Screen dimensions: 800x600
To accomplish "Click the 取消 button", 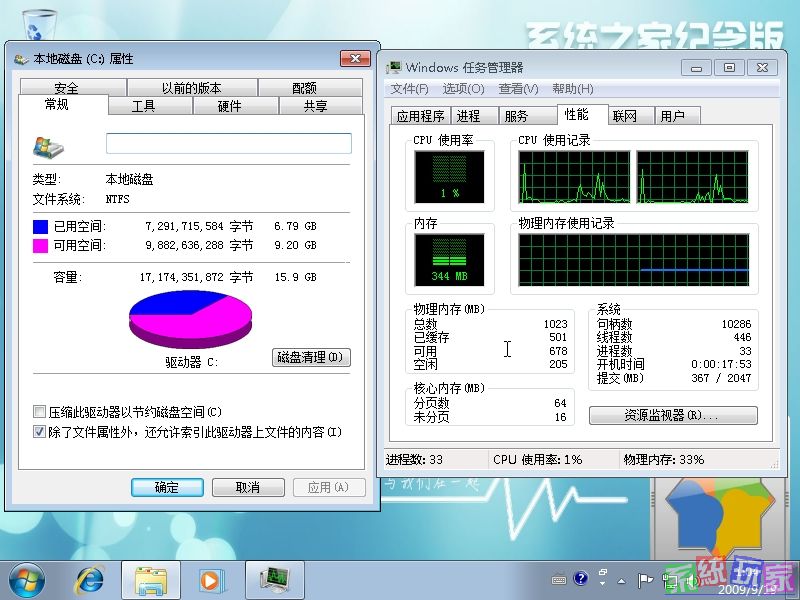I will pos(248,487).
